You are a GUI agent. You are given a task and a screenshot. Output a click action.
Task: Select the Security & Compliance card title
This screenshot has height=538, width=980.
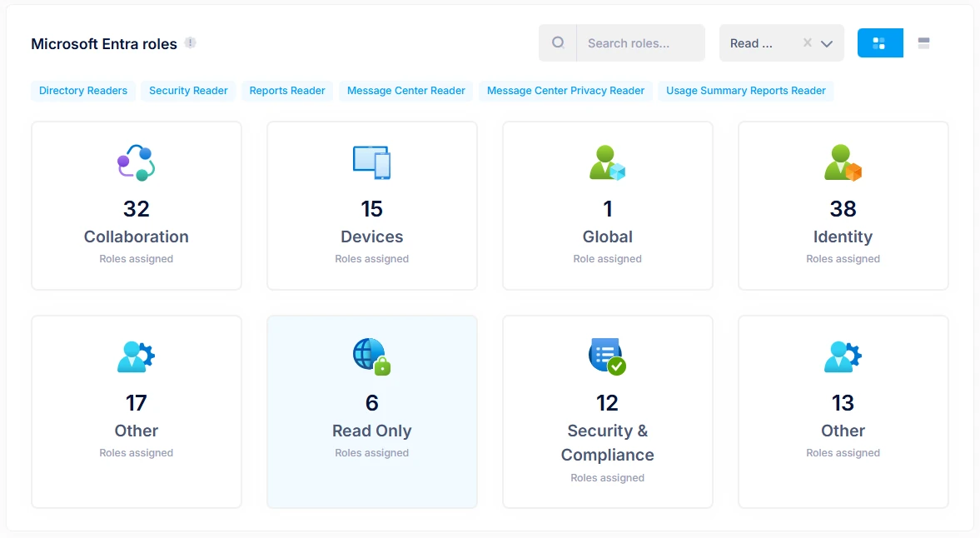coord(608,443)
